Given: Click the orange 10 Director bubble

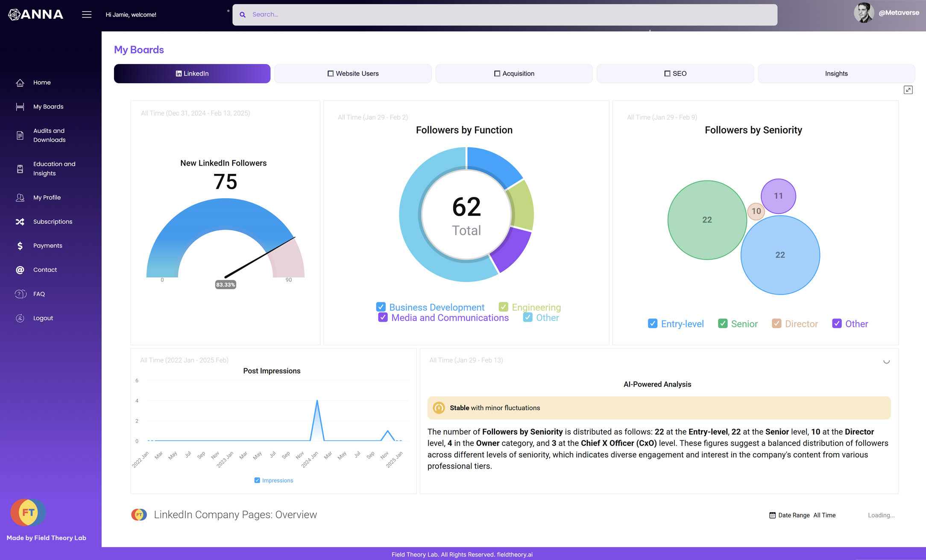Looking at the screenshot, I should [x=756, y=211].
